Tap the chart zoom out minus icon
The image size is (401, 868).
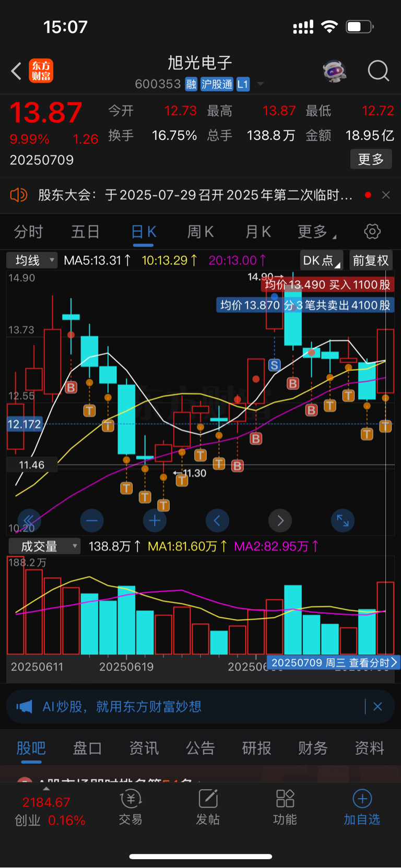tap(92, 520)
